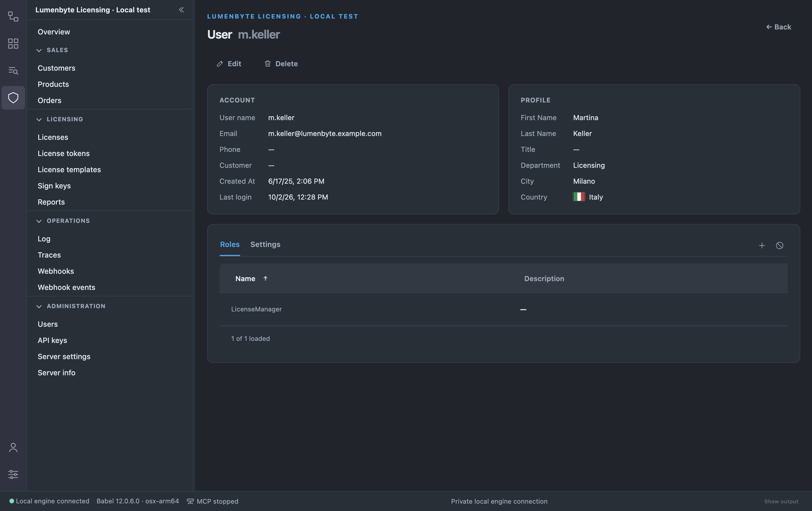Switch to the Roles tab
Viewport: 812px width, 511px height.
pos(230,245)
